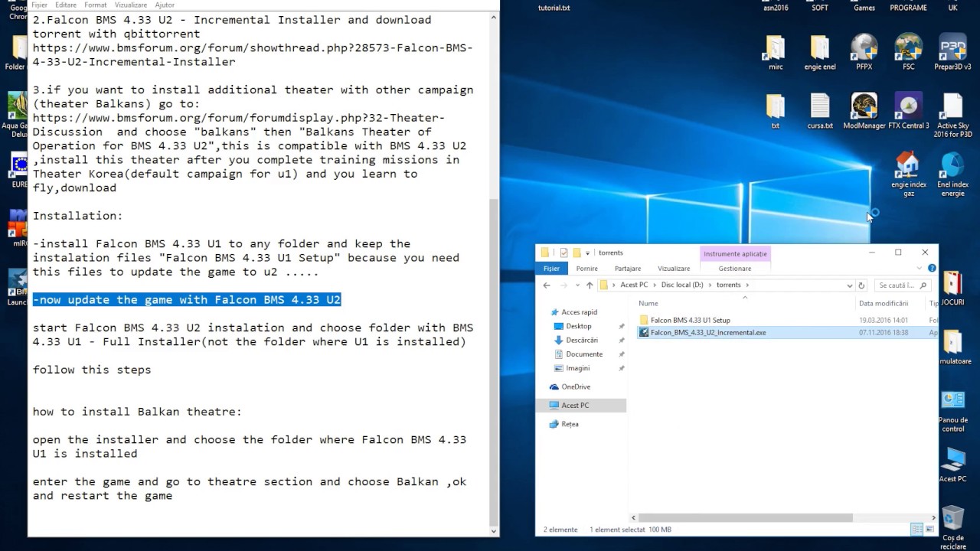
Task: Select Falcon_BMS_4.33_U2_Incremental.exe file
Action: (702, 332)
